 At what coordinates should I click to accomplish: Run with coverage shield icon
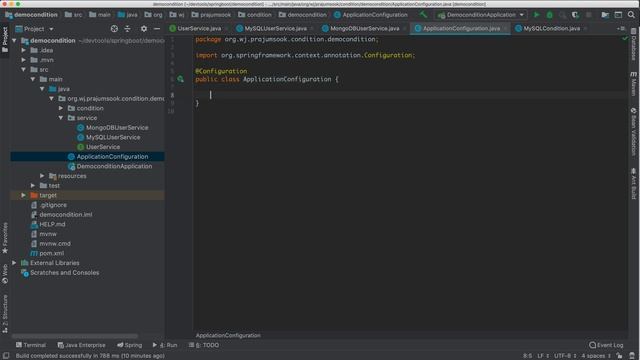click(x=575, y=15)
